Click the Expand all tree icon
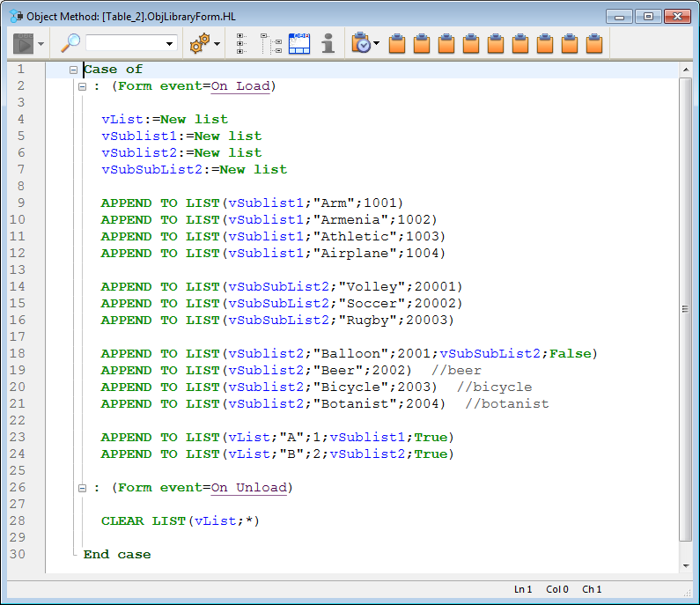Viewport: 700px width, 605px height. point(241,43)
